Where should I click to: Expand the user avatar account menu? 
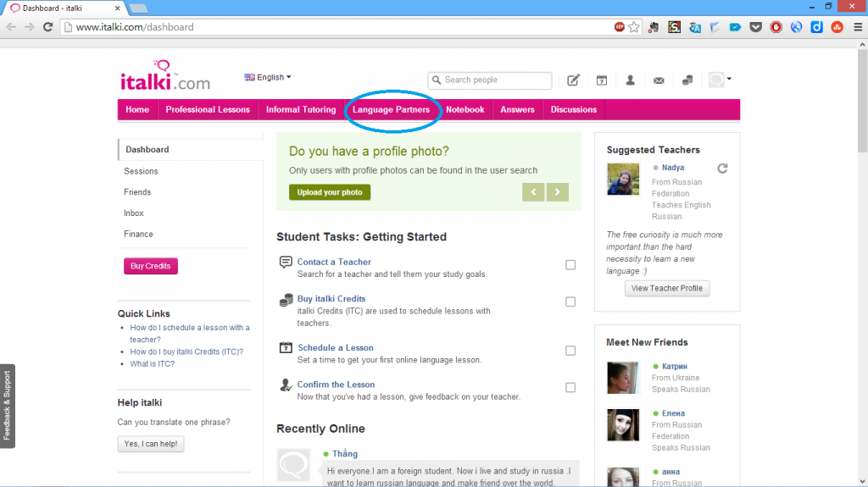720,80
